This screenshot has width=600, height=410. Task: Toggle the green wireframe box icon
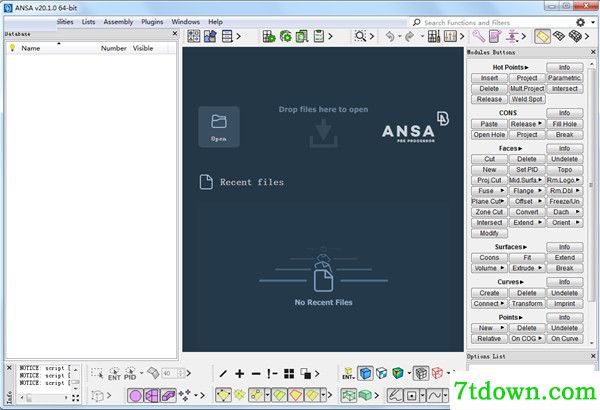click(x=349, y=395)
